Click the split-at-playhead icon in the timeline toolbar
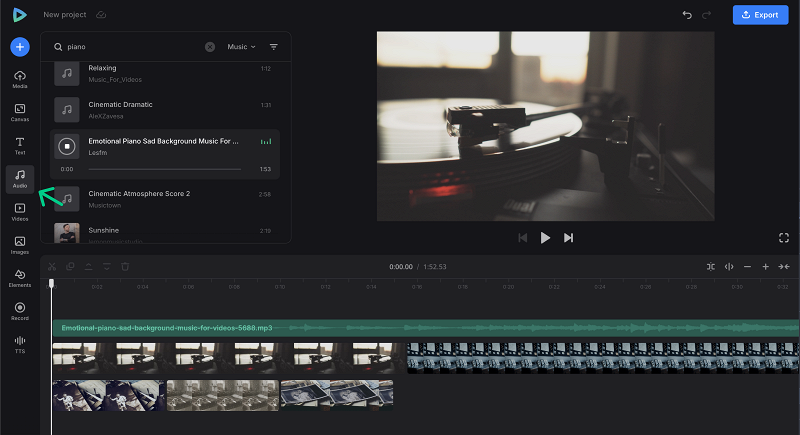 pyautogui.click(x=711, y=267)
